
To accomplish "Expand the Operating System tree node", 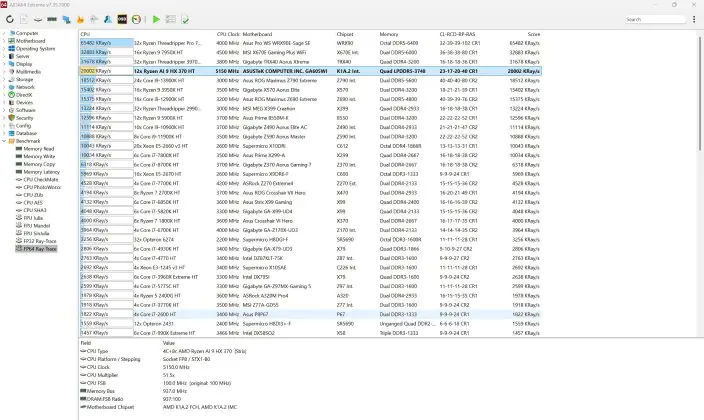I will [4, 49].
